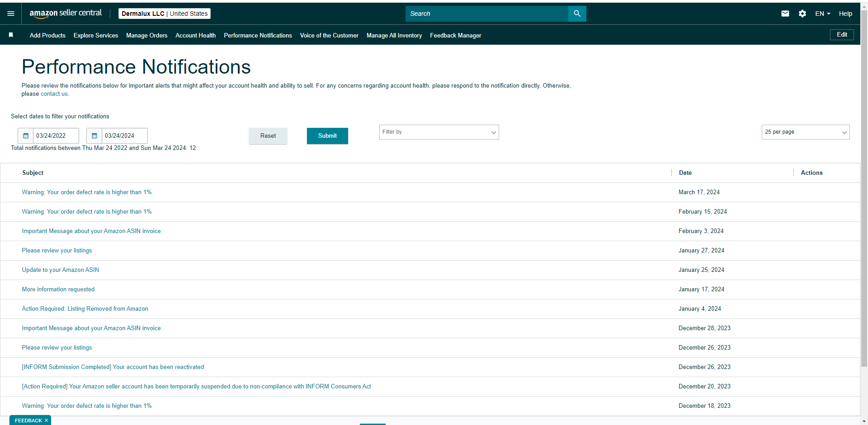Click the Total notifications count text
The width and height of the screenshot is (868, 425).
coord(104,148)
